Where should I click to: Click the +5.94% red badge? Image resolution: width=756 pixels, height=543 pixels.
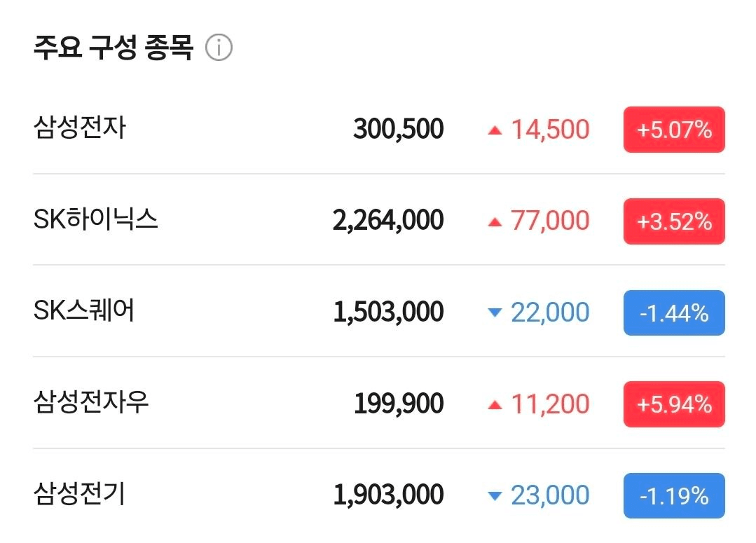pos(674,404)
